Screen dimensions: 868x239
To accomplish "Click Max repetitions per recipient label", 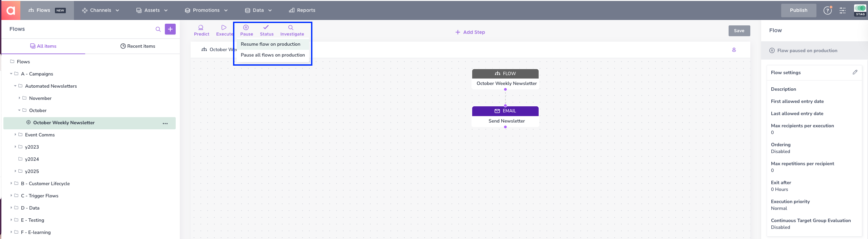I will (802, 164).
